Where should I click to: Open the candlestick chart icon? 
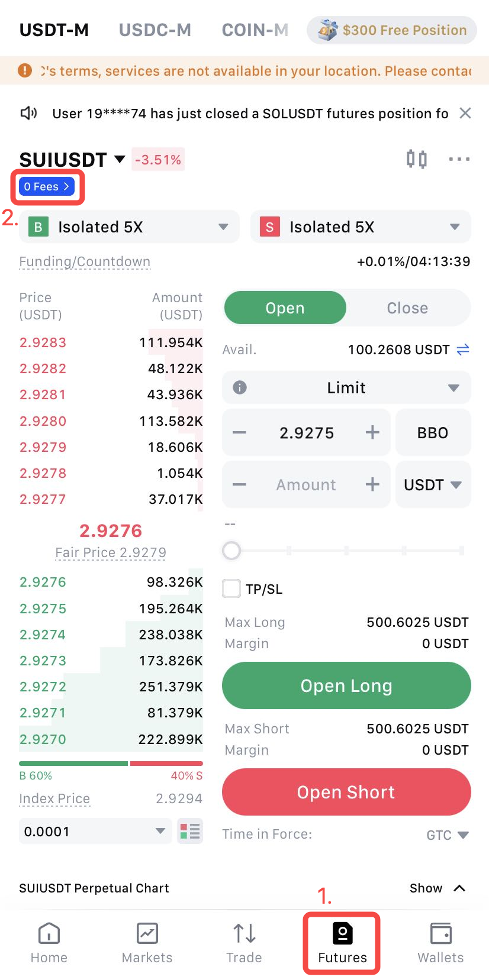point(416,159)
